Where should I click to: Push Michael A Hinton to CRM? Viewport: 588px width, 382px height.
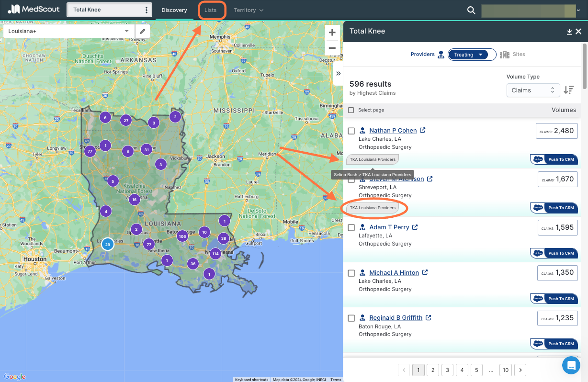[554, 299]
